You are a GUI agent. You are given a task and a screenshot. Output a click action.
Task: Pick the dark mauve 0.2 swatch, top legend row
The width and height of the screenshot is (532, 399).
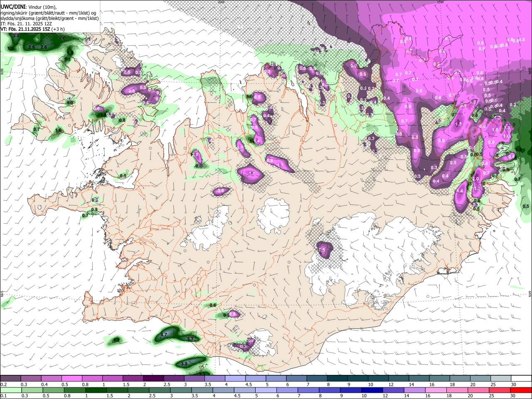tap(10, 379)
